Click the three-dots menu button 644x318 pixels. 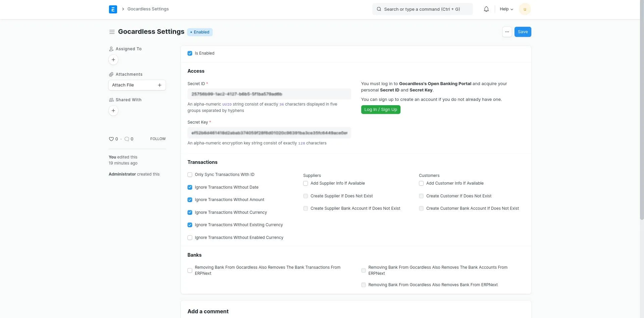pos(507,32)
